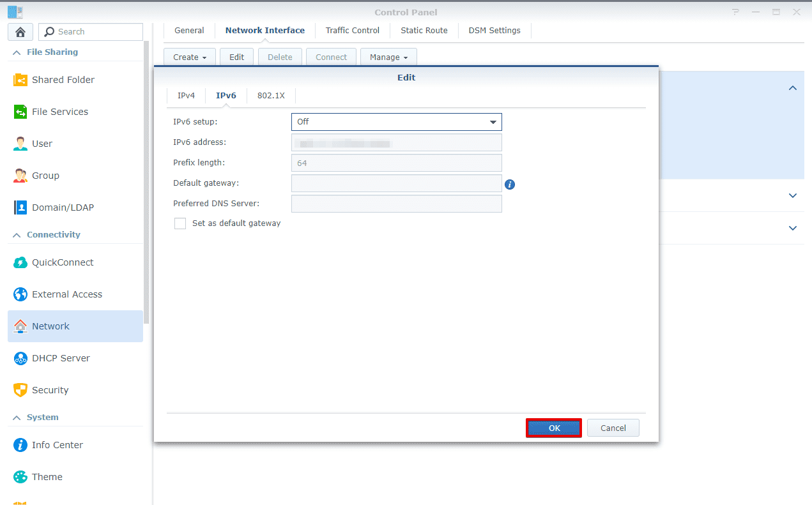Open QuickConnect settings
Screen dimensions: 812x505
pyautogui.click(x=63, y=262)
